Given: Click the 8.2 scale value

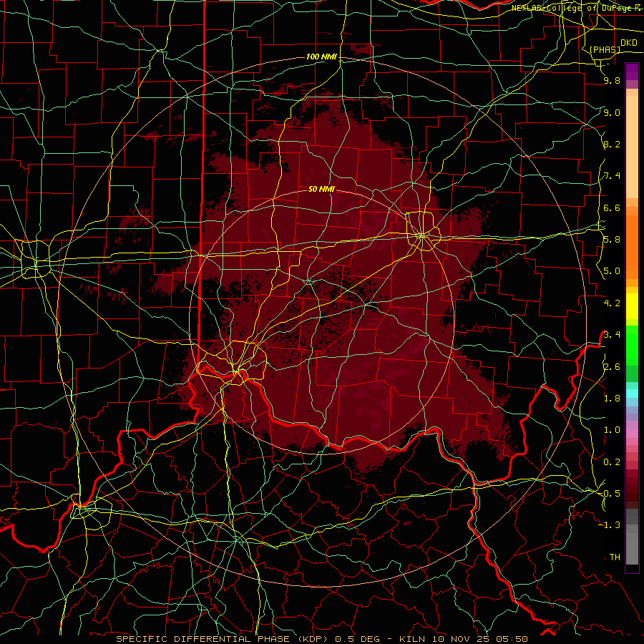Looking at the screenshot, I should click(x=612, y=144).
